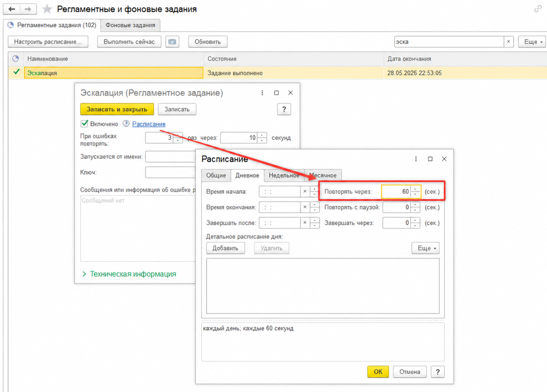Open the 'Расписание' link
Screen dimensions: 547x392
(x=149, y=124)
